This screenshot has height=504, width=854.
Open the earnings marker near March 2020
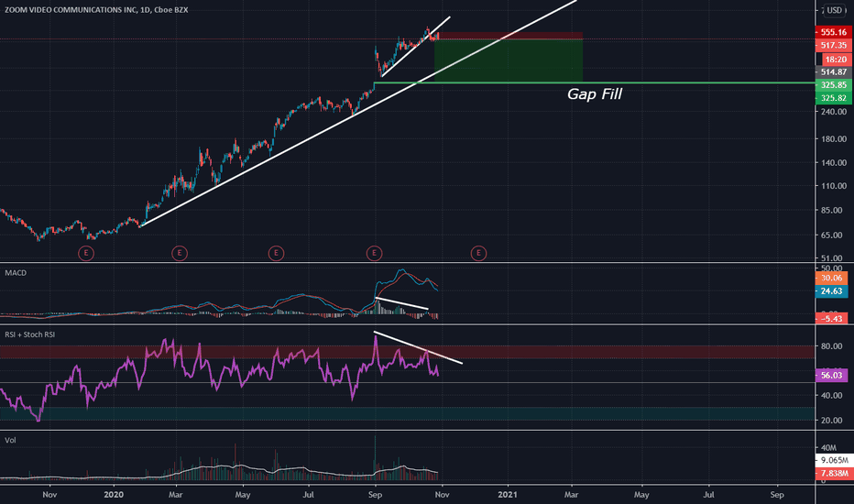(180, 253)
